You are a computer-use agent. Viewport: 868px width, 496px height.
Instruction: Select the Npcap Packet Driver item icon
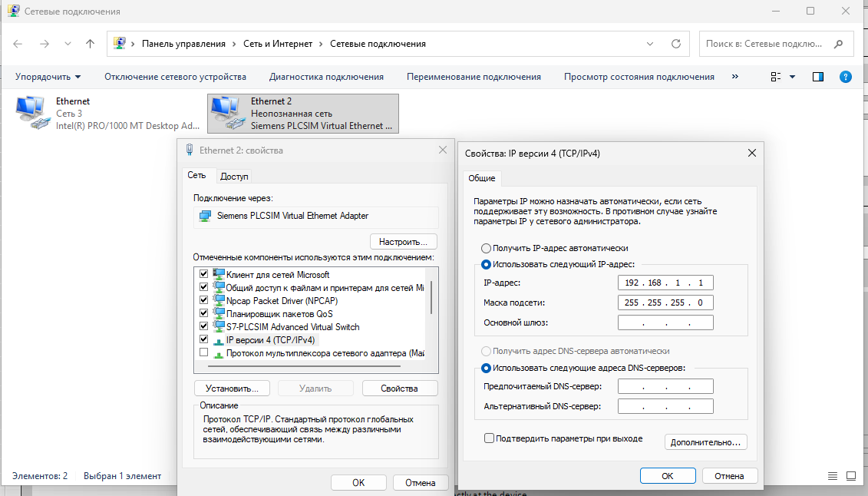point(219,300)
